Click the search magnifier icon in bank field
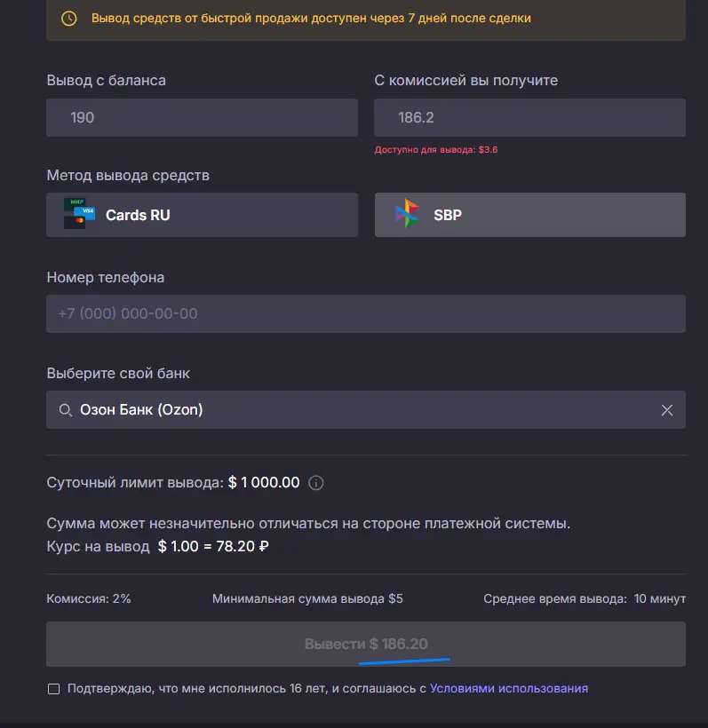This screenshot has width=708, height=728. 65,410
